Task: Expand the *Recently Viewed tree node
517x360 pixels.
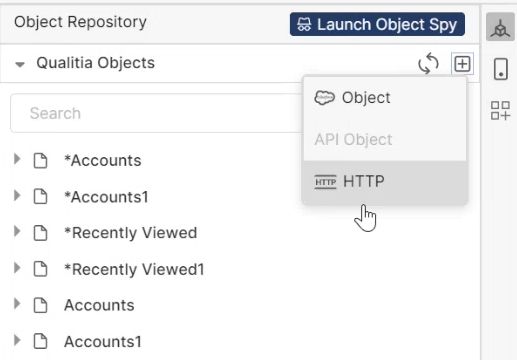Action: pyautogui.click(x=17, y=231)
